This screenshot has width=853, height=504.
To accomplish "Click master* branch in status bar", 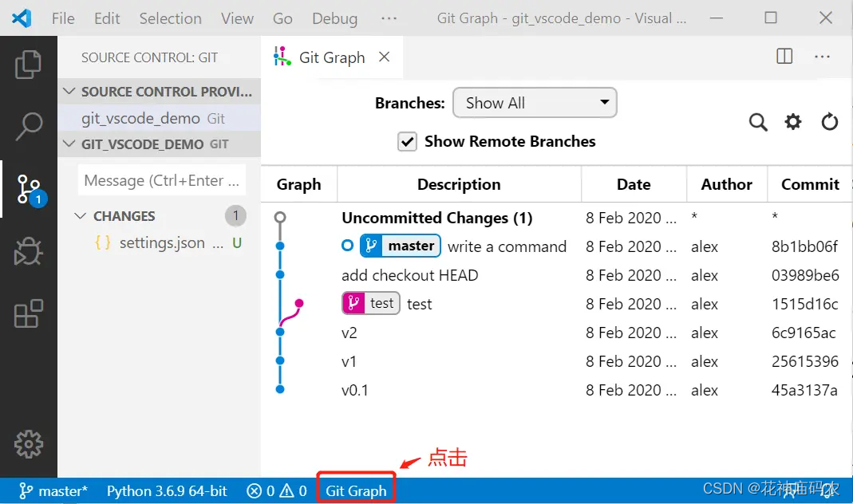I will point(53,491).
